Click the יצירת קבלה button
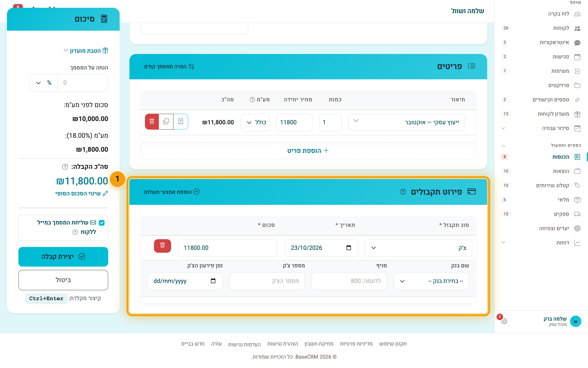The height and width of the screenshot is (368, 588). coord(63,257)
